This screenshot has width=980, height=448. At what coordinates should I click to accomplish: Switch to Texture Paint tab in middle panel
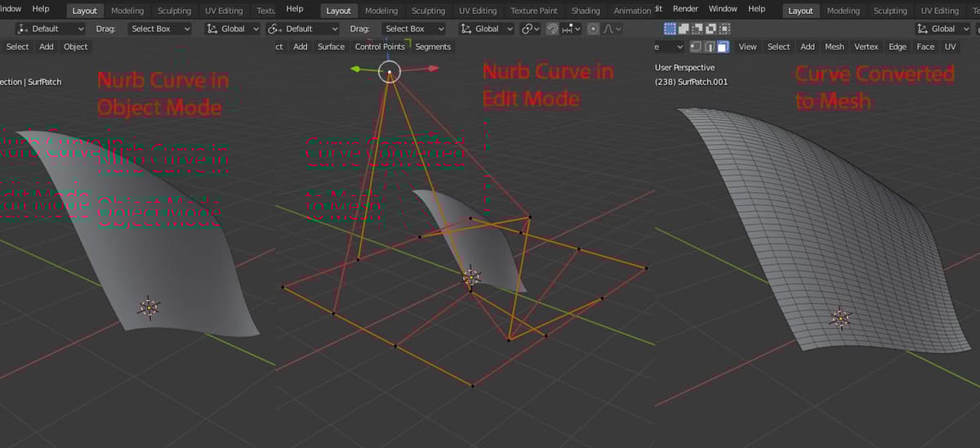coord(534,11)
